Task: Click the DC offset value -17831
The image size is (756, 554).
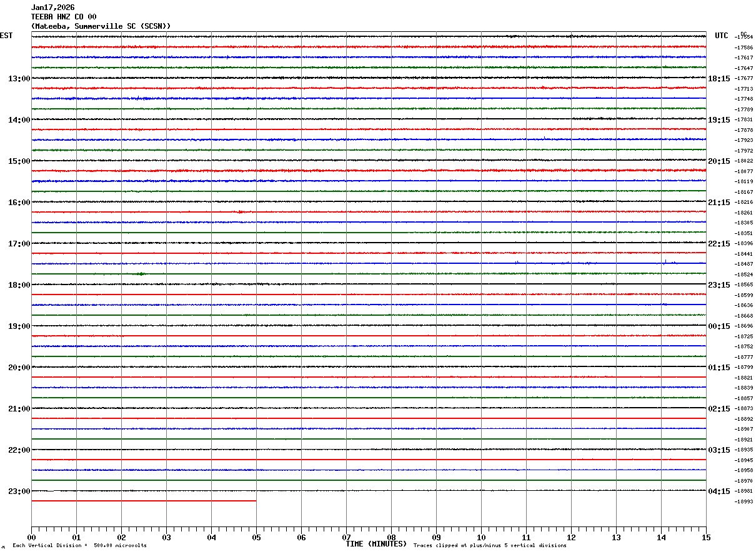Action: [x=744, y=120]
